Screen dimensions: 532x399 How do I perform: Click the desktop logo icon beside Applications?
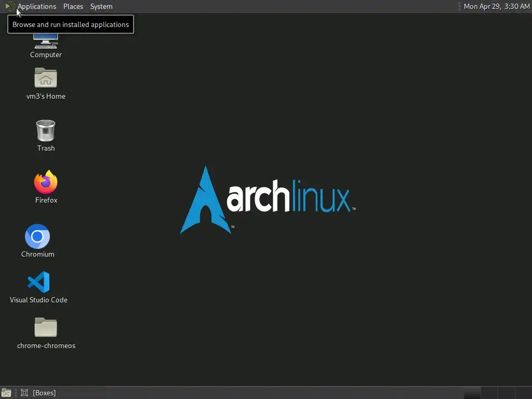click(10, 6)
